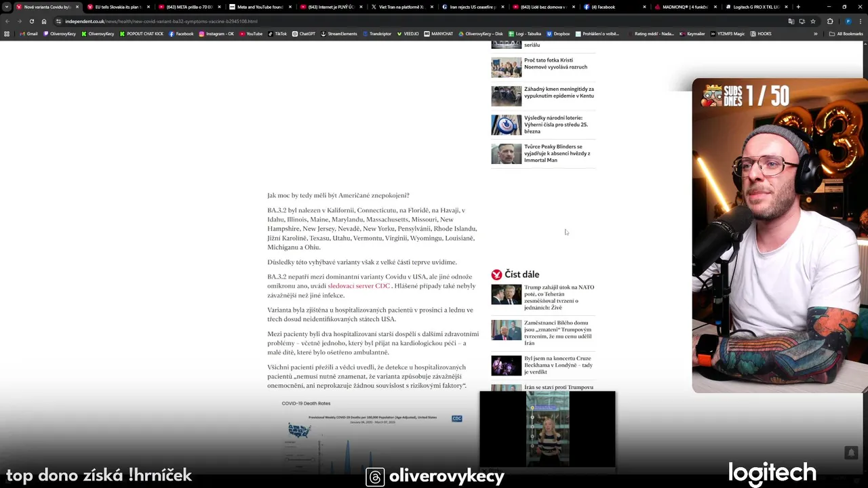Screen dimensions: 868x488
Task: Reload the page with the refresh icon
Action: tap(32, 21)
